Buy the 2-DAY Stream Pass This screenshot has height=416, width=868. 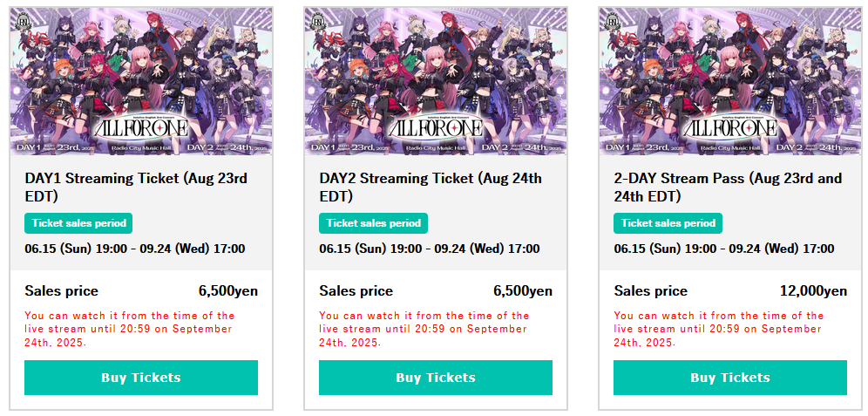730,378
